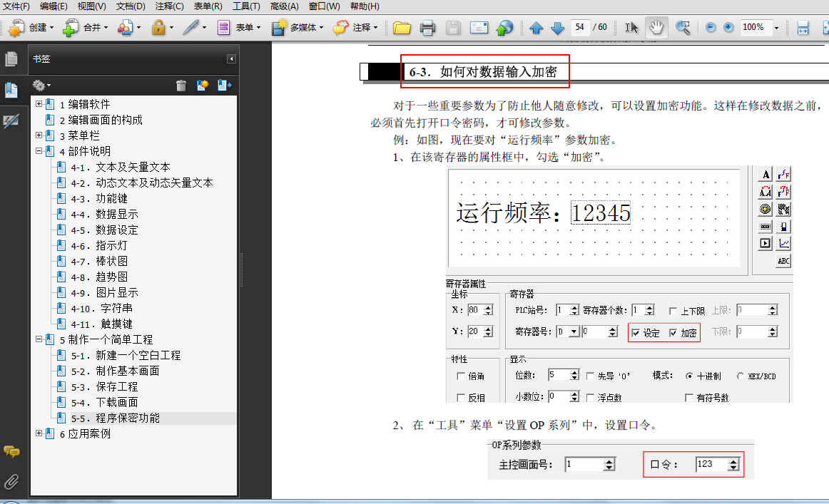This screenshot has width=829, height=504.
Task: Delete the selected bookmark with the trash icon
Action: pyautogui.click(x=181, y=86)
